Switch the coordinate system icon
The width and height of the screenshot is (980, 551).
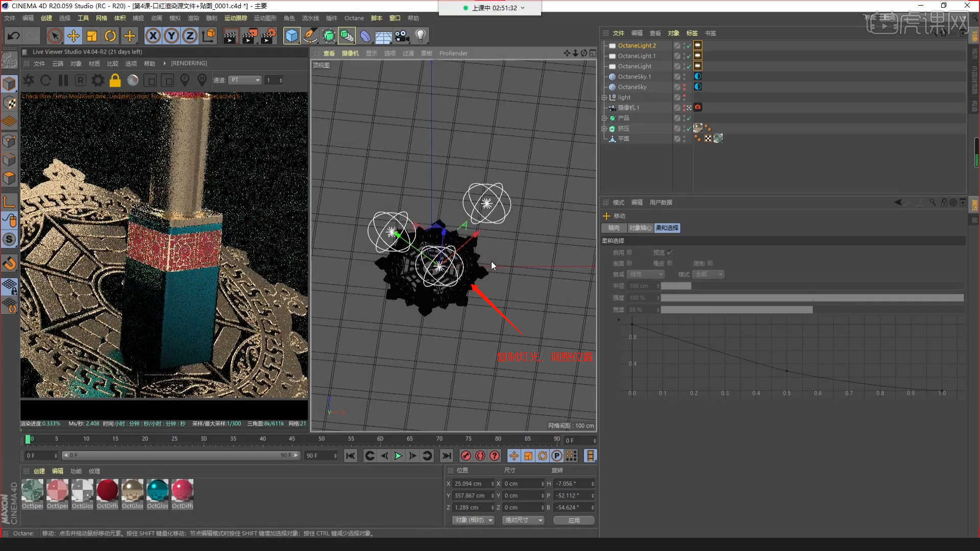click(x=209, y=36)
